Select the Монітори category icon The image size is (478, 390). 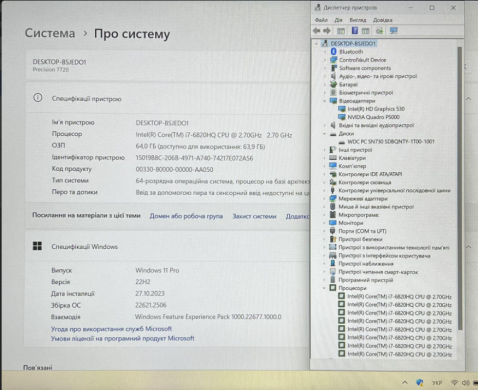(333, 223)
